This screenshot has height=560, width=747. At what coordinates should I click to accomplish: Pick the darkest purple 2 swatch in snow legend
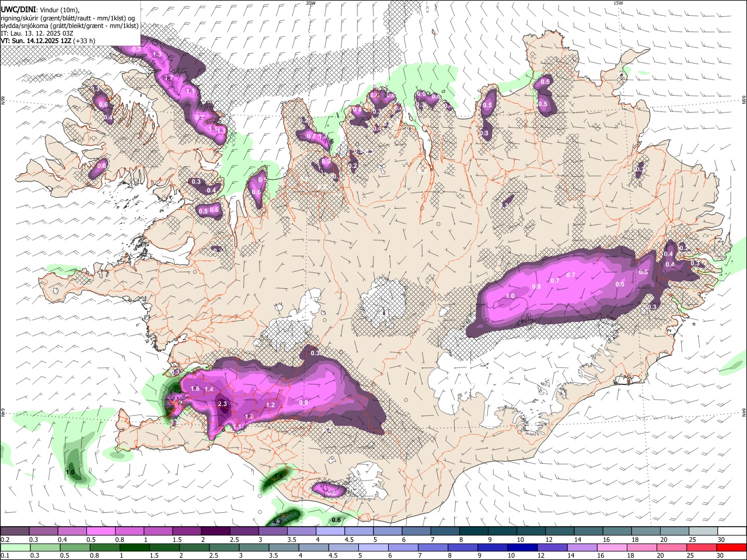click(215, 531)
